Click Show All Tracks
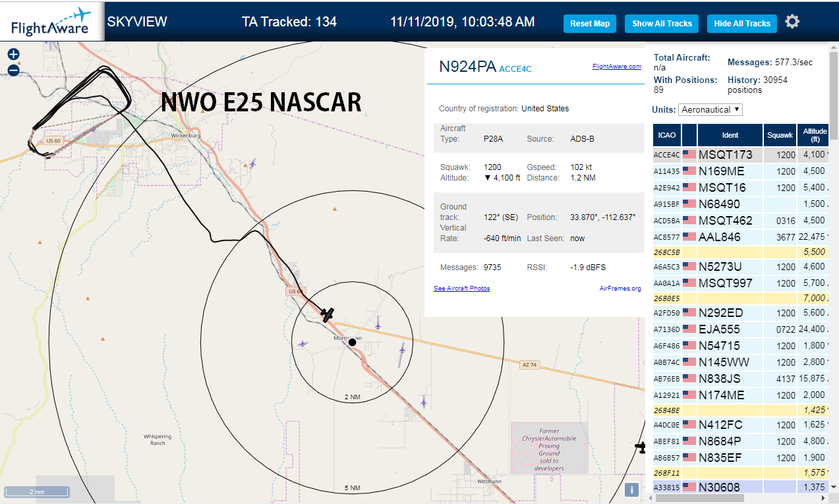The width and height of the screenshot is (839, 504). point(662,24)
